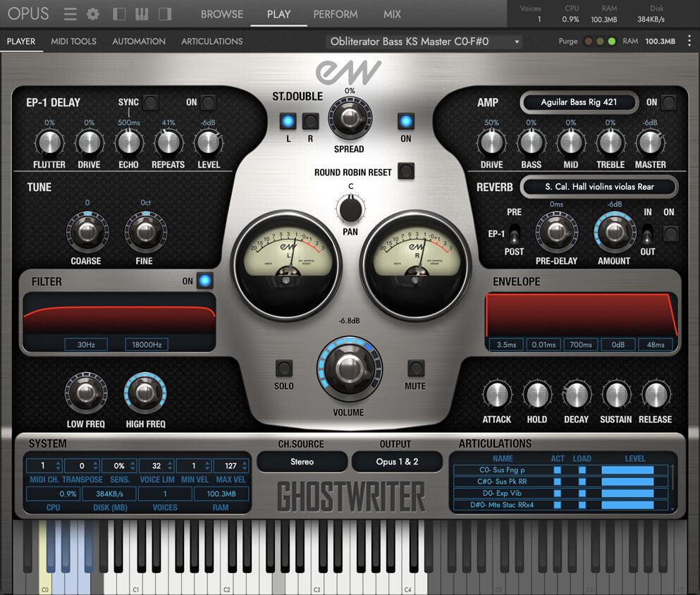700x595 pixels.
Task: Click the Opus 1 & 2 output button
Action: (x=397, y=462)
